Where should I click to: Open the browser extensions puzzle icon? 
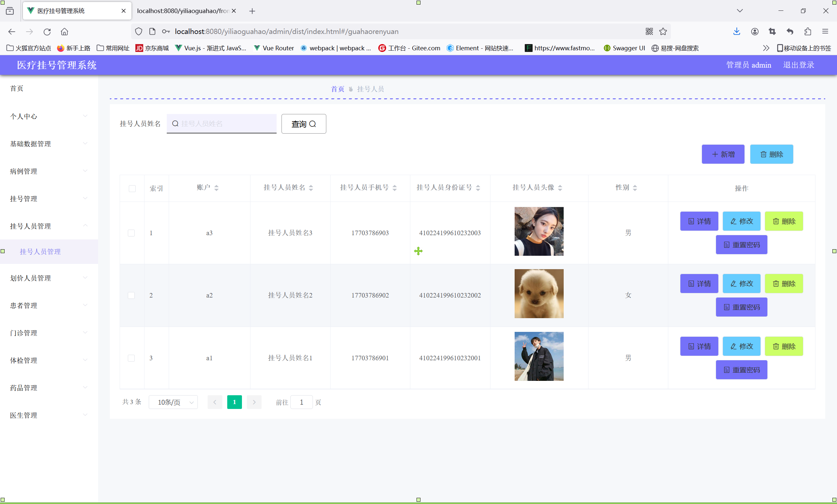pyautogui.click(x=808, y=32)
